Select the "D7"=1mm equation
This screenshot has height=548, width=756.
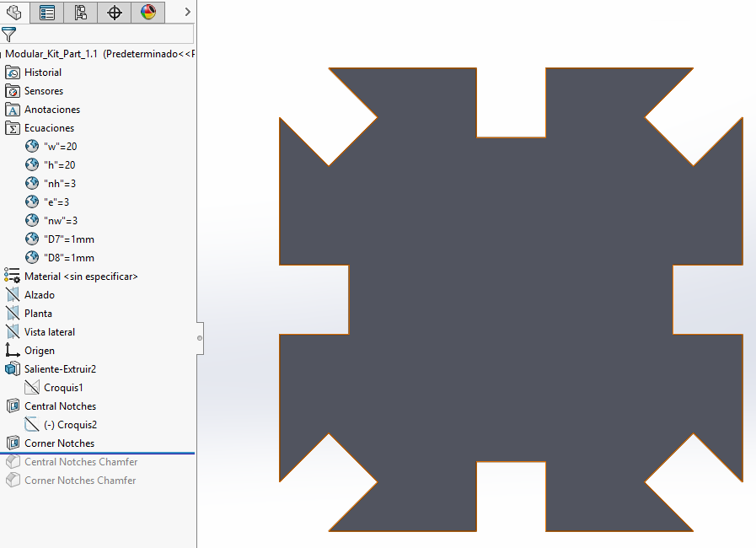(x=69, y=239)
